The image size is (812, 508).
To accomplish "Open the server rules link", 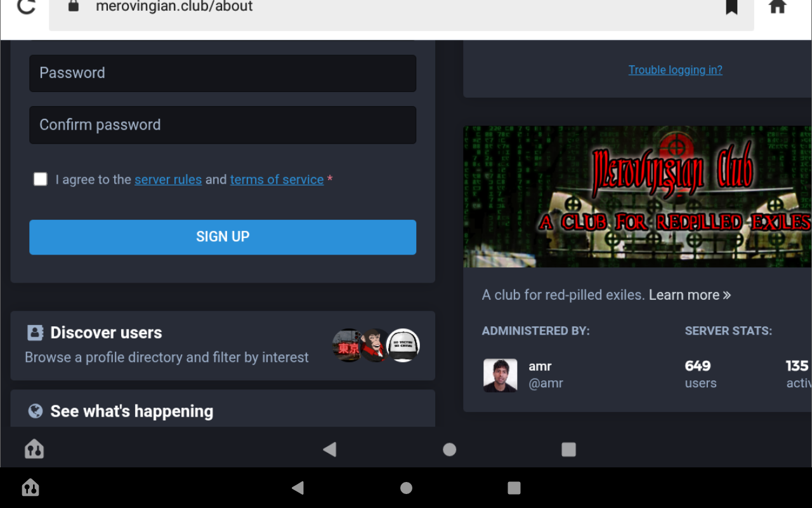I will click(x=168, y=180).
